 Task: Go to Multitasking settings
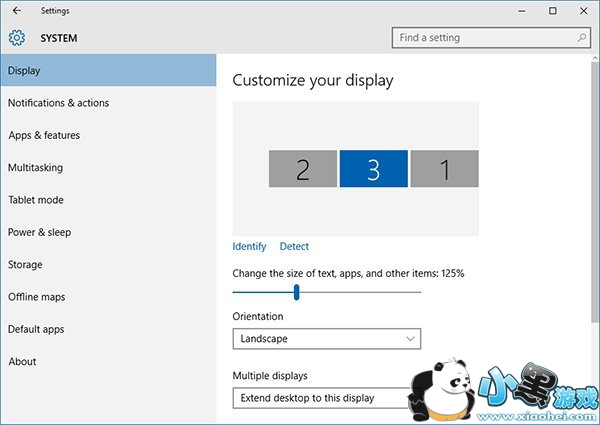(37, 167)
